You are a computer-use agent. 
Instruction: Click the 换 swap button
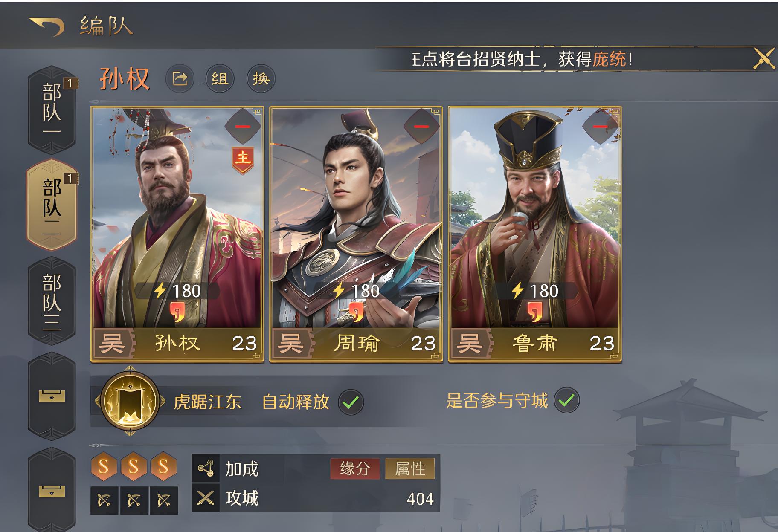[x=261, y=78]
